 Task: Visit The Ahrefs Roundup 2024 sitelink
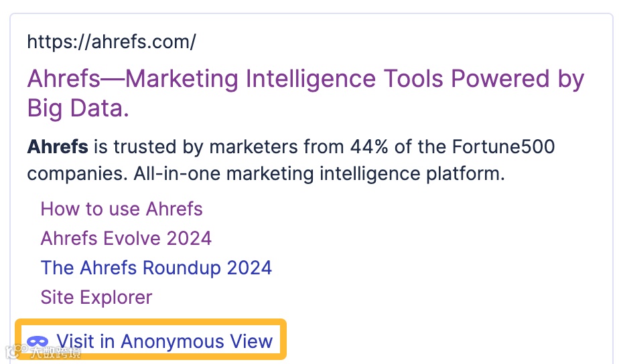(x=156, y=268)
